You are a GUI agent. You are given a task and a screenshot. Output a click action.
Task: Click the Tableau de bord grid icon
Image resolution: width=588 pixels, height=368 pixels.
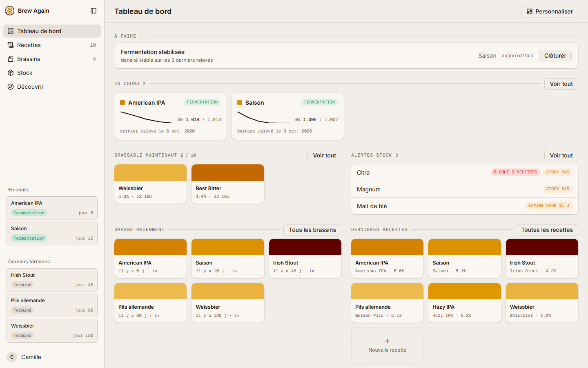pyautogui.click(x=11, y=31)
